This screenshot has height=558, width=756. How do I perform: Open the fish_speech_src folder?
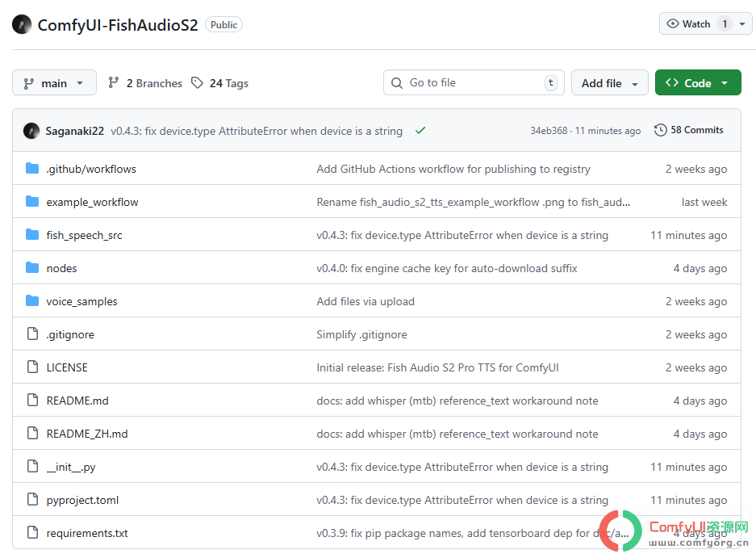85,236
